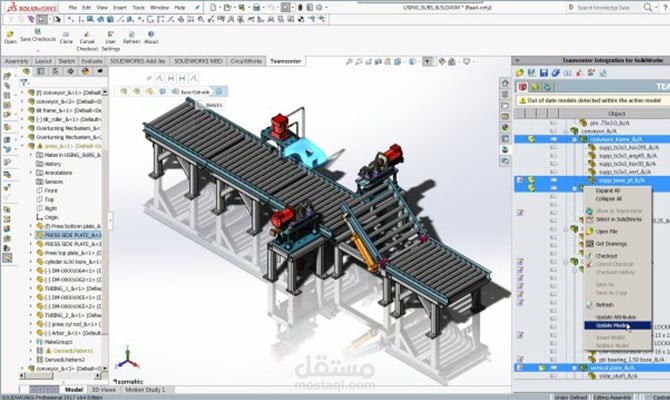
Task: Click the out-of-date models warning icon
Action: [x=522, y=101]
